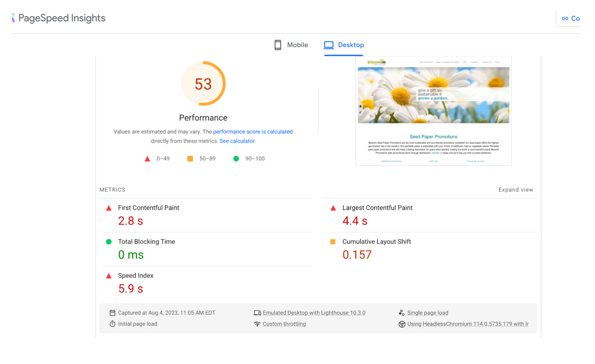Image resolution: width=595 pixels, height=364 pixels.
Task: Click the Initial page load text
Action: point(138,324)
